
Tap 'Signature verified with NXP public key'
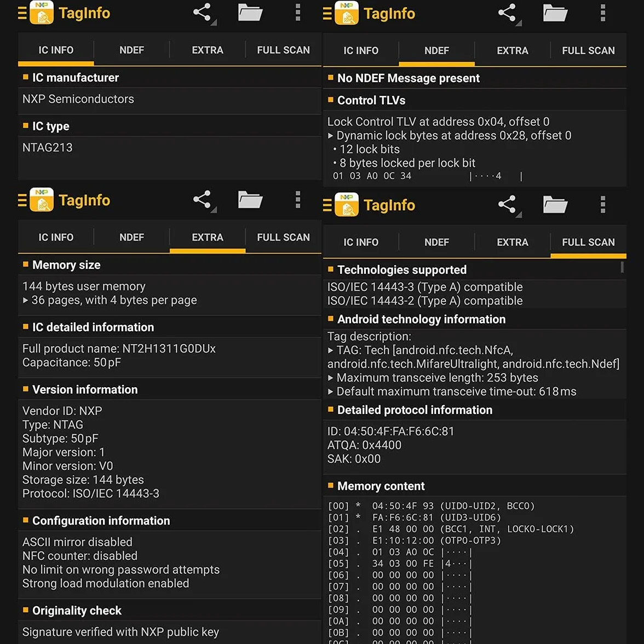click(120, 632)
